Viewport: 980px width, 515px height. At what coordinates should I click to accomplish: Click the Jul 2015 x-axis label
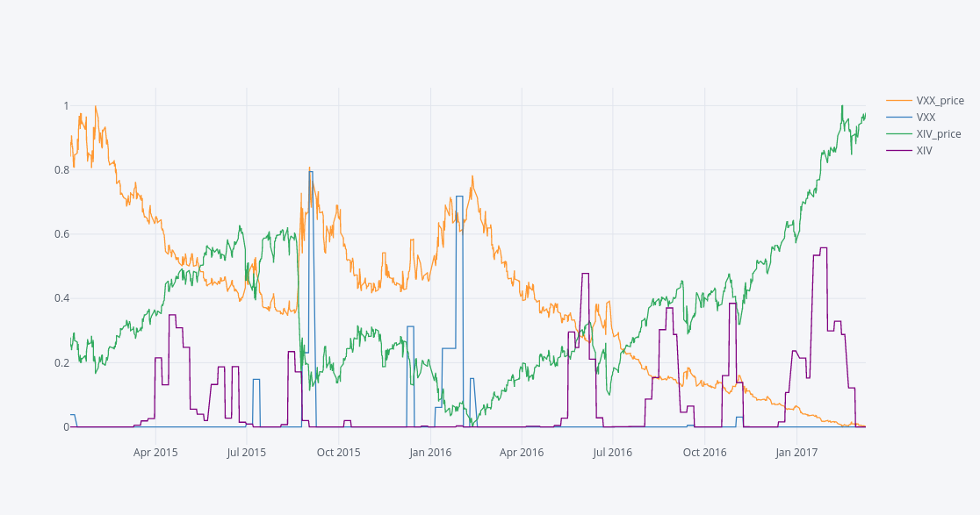pyautogui.click(x=246, y=453)
